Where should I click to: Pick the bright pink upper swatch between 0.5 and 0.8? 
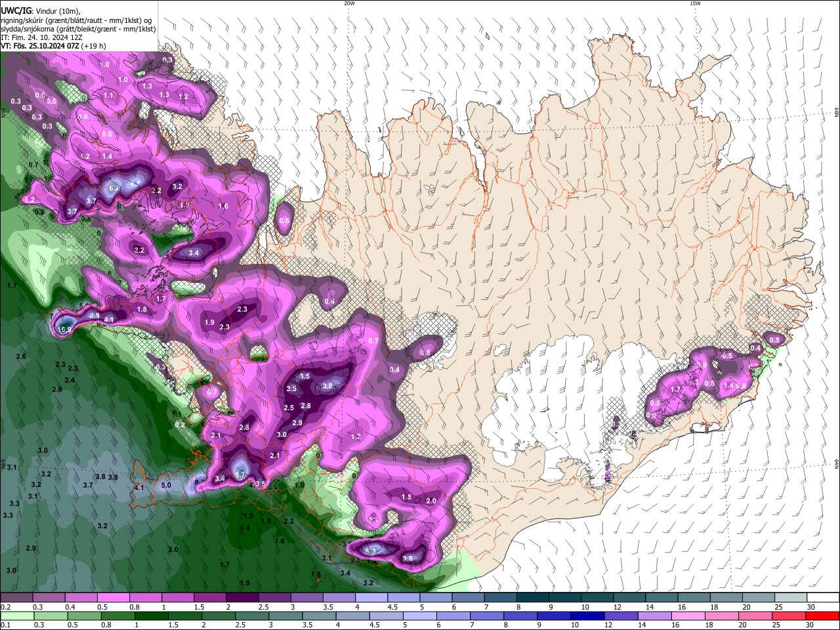tap(113, 598)
